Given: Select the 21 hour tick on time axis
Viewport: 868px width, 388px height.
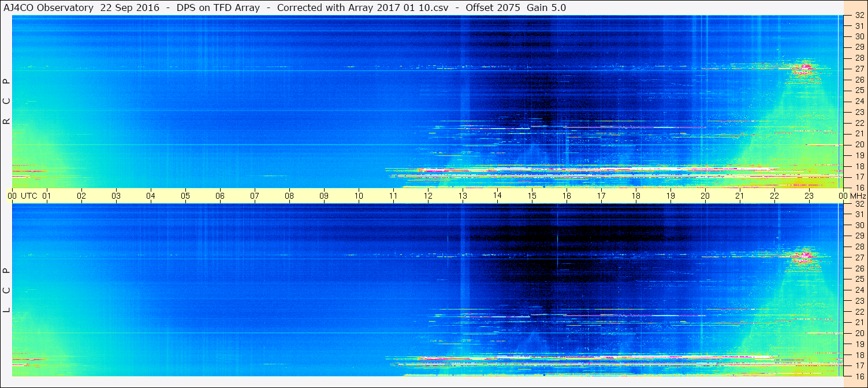Looking at the screenshot, I should click(x=740, y=196).
